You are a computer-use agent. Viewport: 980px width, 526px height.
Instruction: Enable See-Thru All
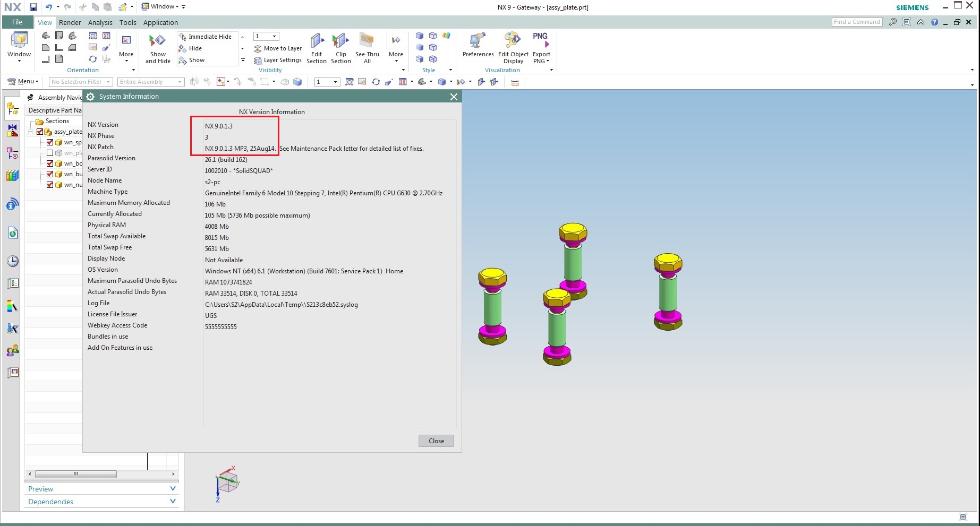coord(367,48)
